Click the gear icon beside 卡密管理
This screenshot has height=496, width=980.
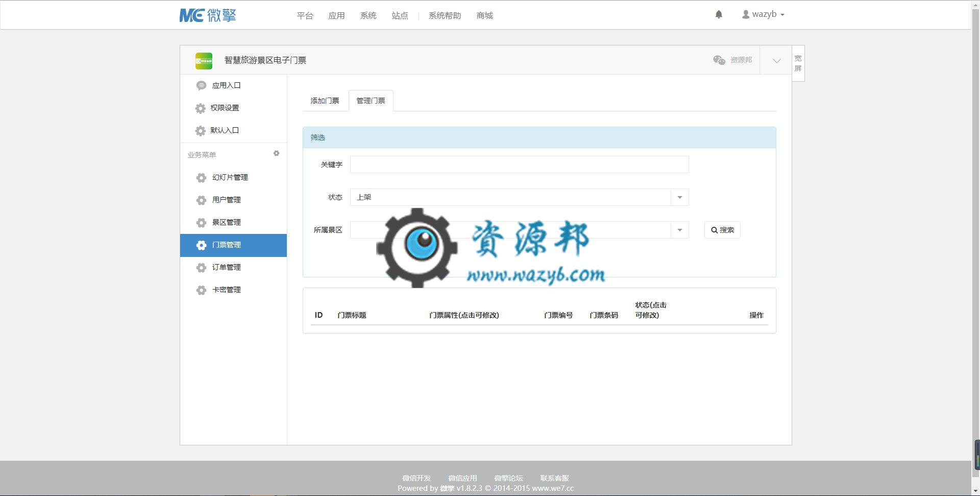201,290
